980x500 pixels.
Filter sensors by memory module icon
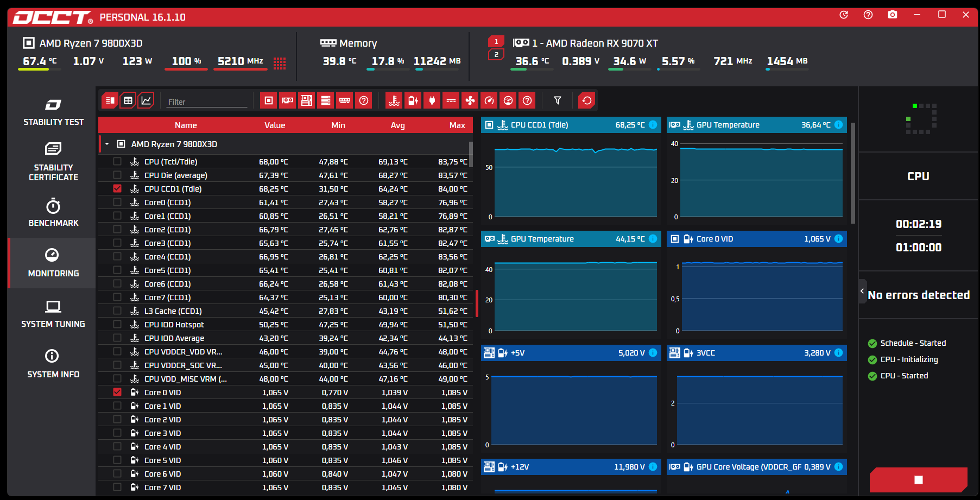coord(345,100)
